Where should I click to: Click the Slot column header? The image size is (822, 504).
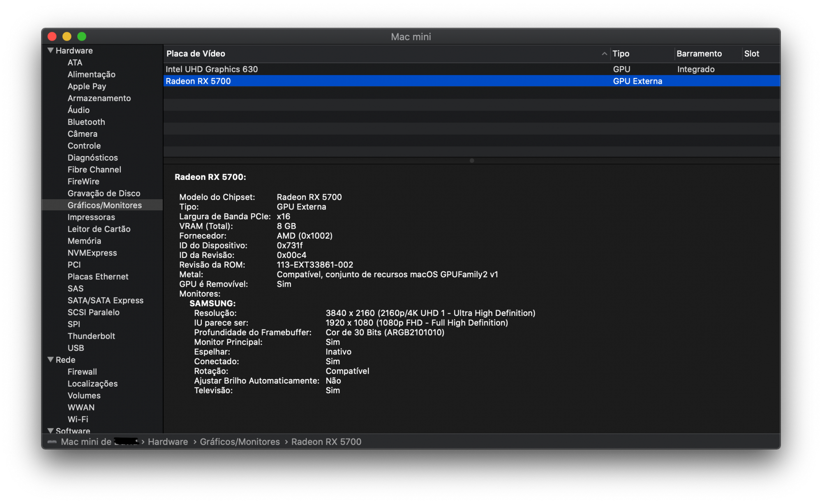pos(751,54)
